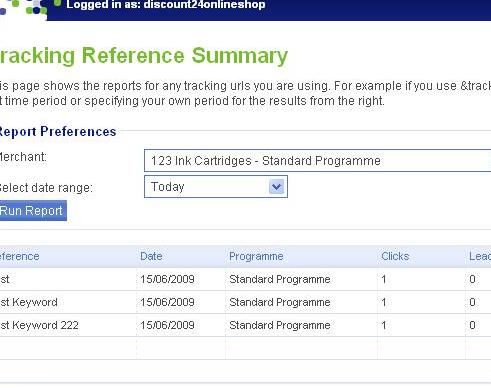
Task: Click the Run Report button
Action: point(33,211)
